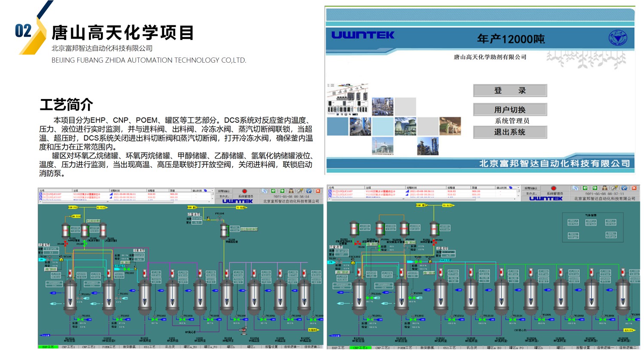644x362 pixels.
Task: Open the CNP工艺2 tab in right screen
Action: [x=383, y=348]
